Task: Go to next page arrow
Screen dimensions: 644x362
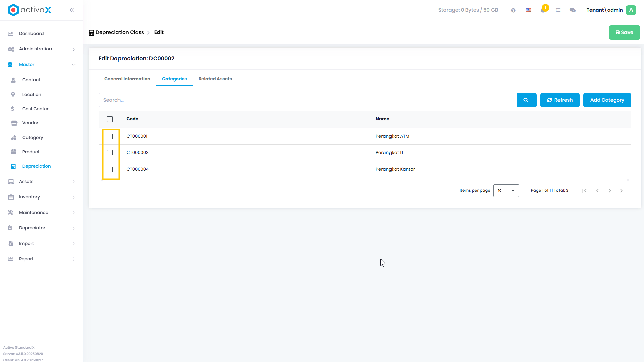Action: point(610,191)
